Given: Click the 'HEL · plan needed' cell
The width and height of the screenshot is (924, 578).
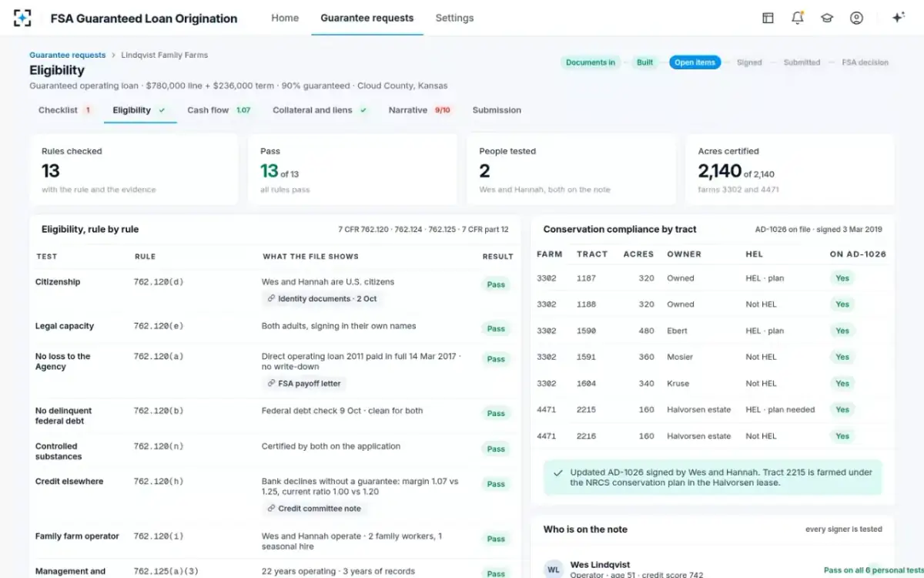Looking at the screenshot, I should coord(780,410).
